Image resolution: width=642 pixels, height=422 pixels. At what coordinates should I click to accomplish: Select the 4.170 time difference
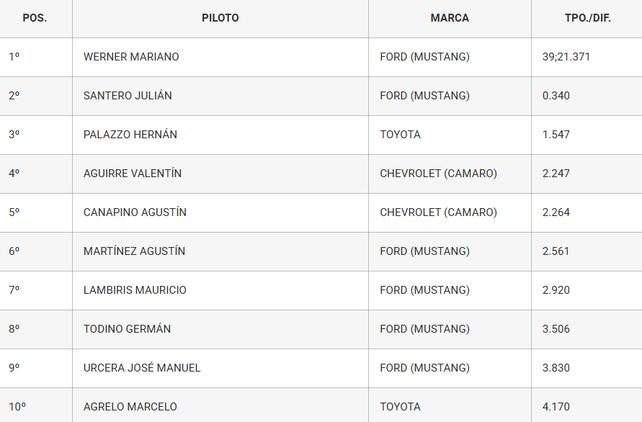tap(556, 407)
